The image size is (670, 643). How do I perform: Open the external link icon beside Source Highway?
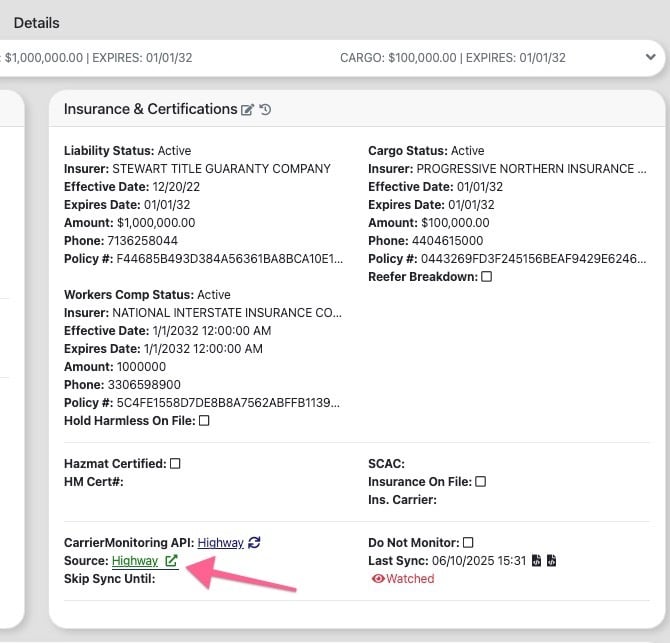point(171,561)
